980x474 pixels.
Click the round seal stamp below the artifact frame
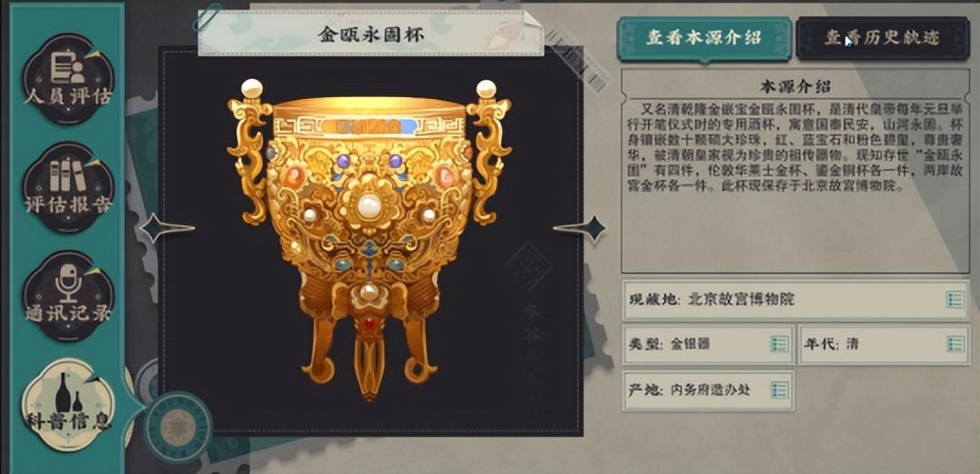(x=178, y=428)
